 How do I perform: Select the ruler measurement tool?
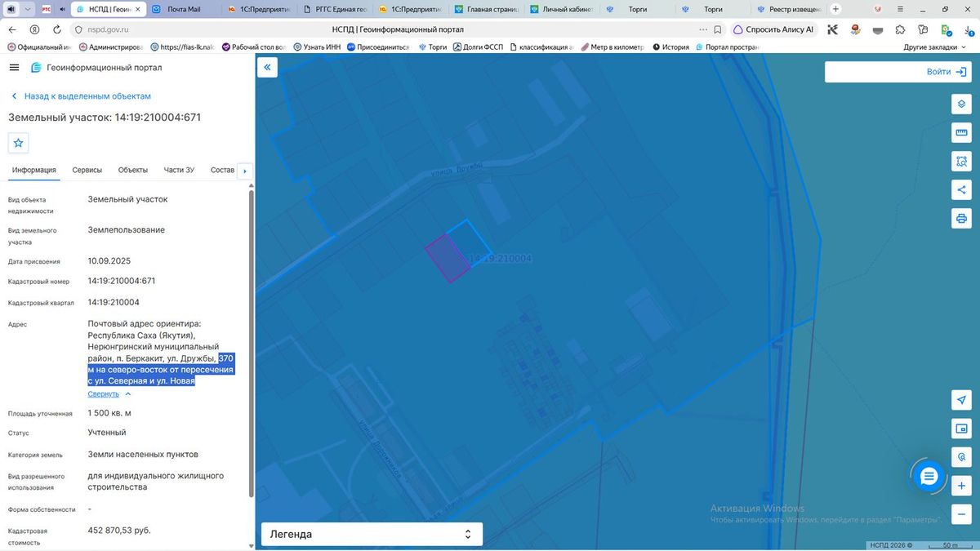coord(961,132)
